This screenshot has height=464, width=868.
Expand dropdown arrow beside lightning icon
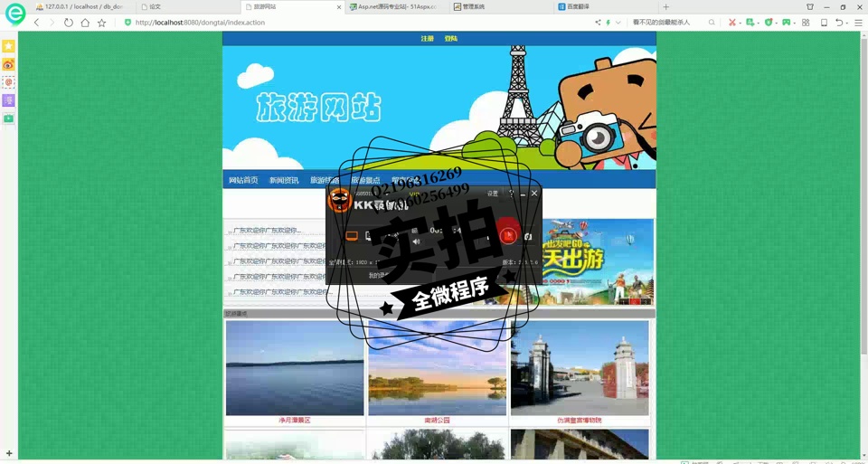click(x=618, y=23)
